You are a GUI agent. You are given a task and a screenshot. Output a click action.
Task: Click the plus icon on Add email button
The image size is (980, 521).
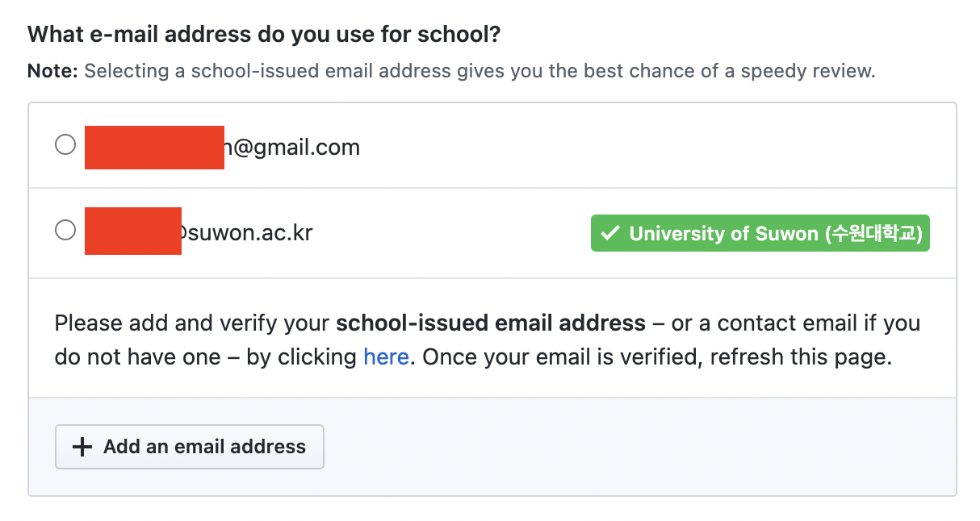pos(82,447)
